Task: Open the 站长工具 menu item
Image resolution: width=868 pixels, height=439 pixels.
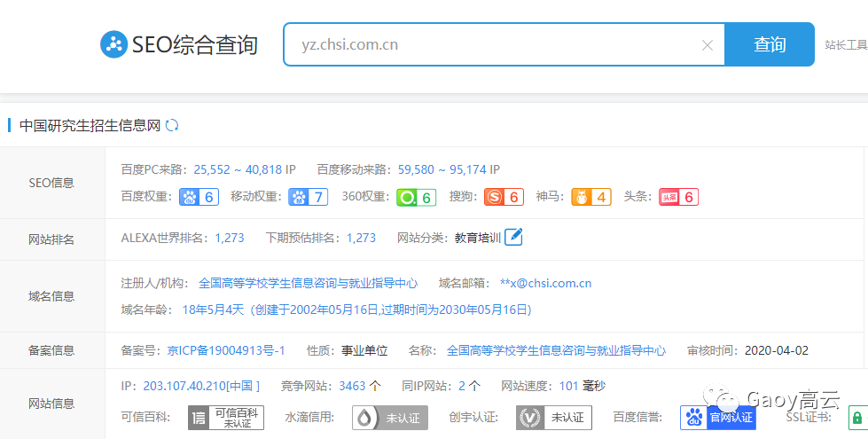Action: (x=846, y=45)
